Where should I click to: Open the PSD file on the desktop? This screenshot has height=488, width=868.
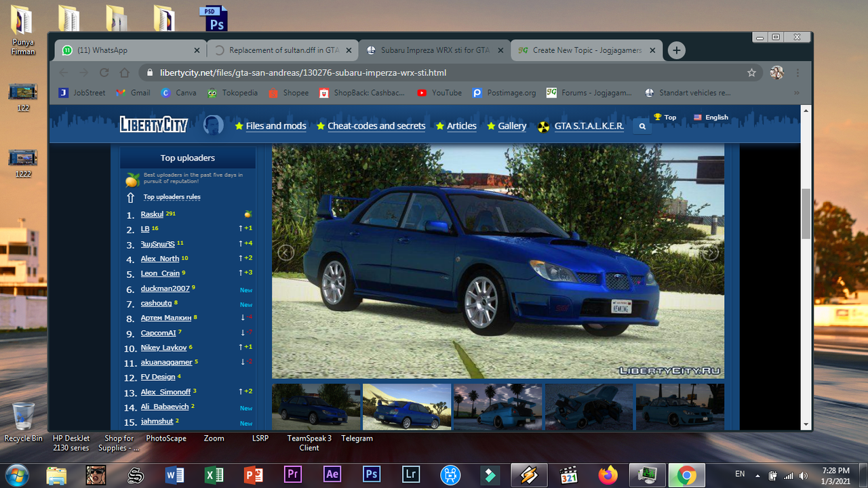pyautogui.click(x=214, y=19)
